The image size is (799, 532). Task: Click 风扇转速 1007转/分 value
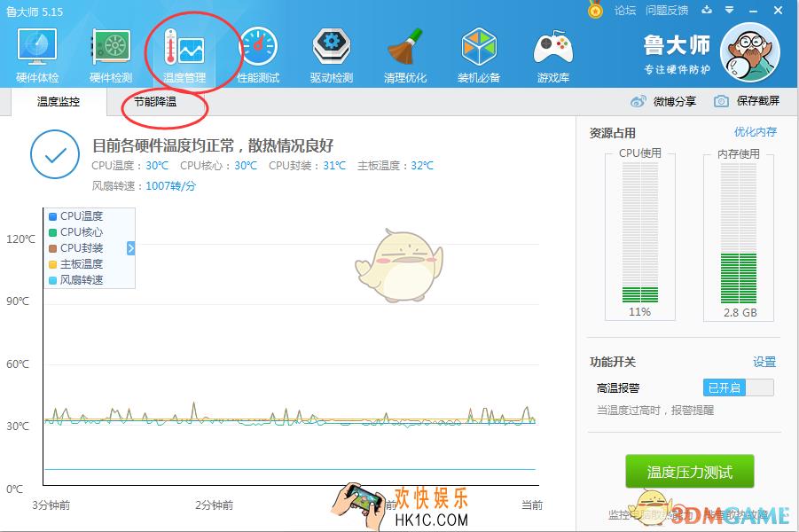pos(170,186)
